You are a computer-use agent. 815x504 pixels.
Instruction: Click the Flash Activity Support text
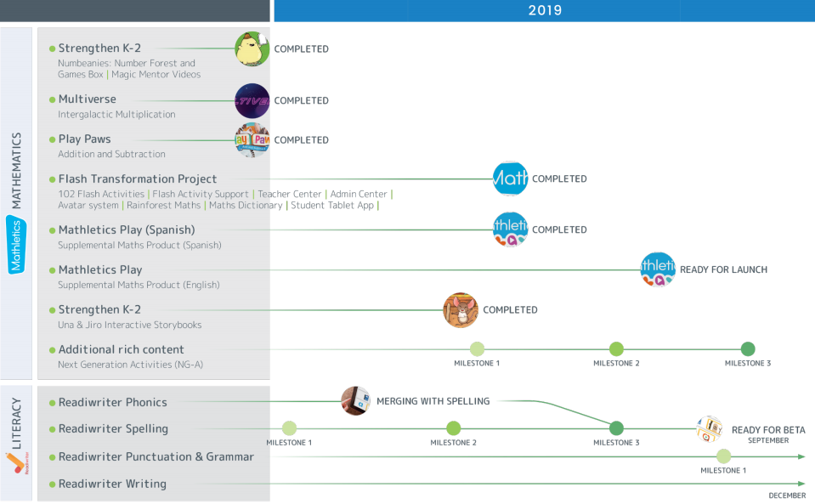tap(201, 195)
